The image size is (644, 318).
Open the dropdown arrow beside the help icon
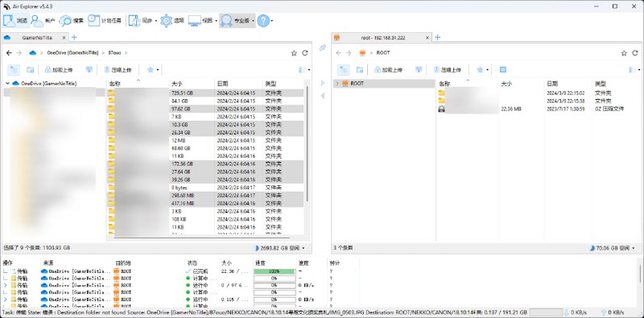pos(272,21)
